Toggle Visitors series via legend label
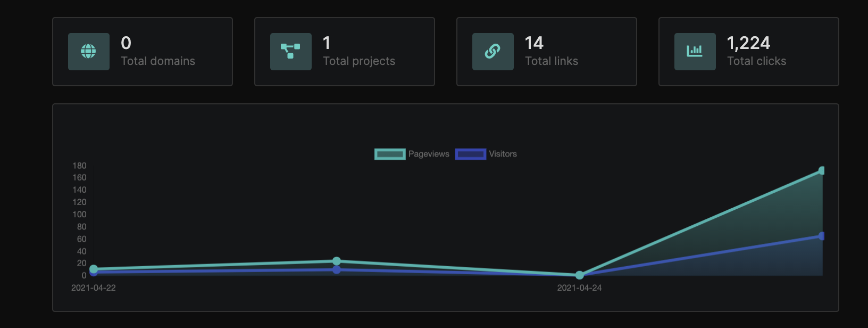The image size is (868, 328). tap(503, 154)
